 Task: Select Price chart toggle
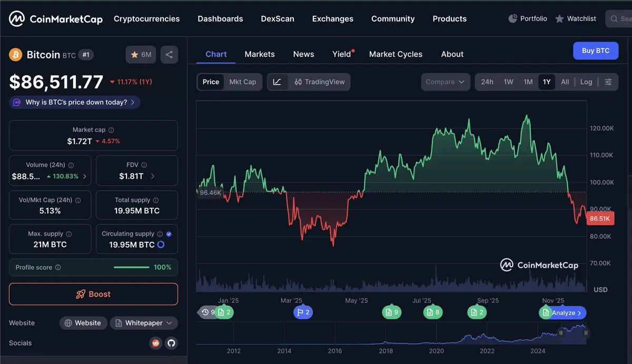pos(211,82)
